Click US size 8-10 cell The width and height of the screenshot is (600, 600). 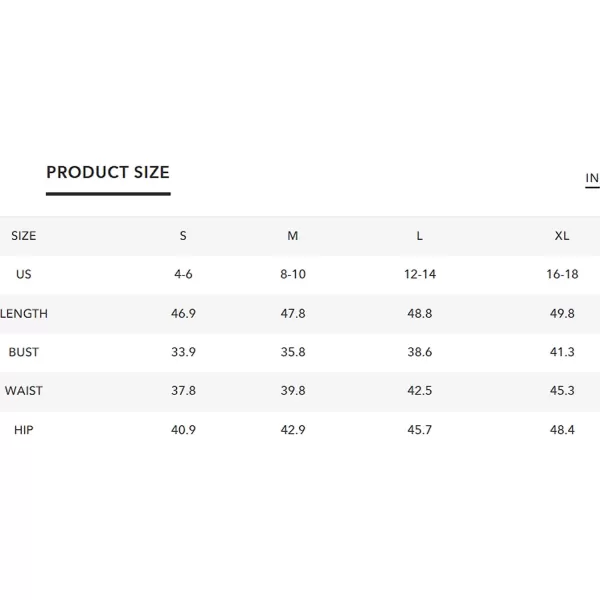point(293,274)
